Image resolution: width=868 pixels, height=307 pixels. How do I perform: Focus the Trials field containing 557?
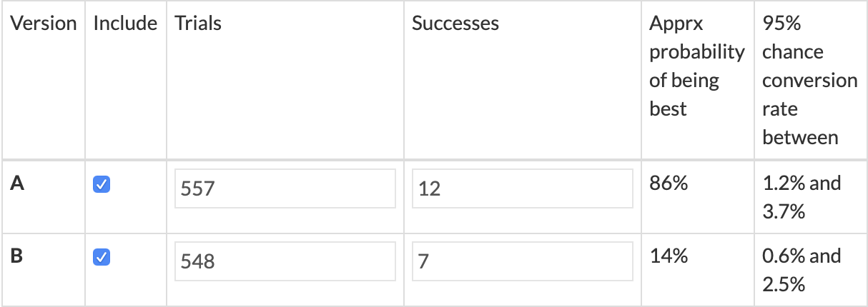(x=285, y=188)
